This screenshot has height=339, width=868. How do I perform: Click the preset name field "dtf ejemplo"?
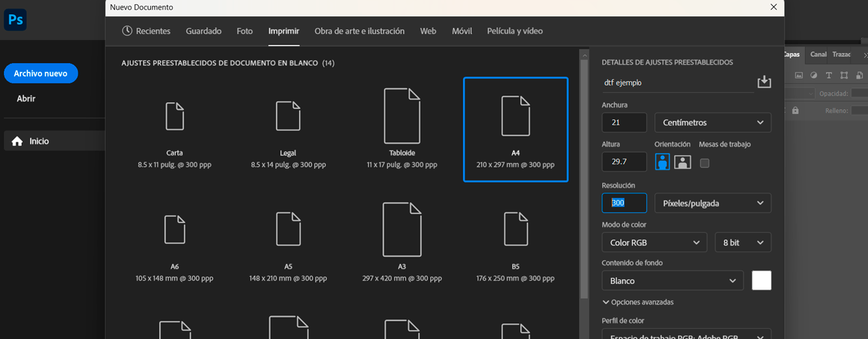click(x=677, y=83)
